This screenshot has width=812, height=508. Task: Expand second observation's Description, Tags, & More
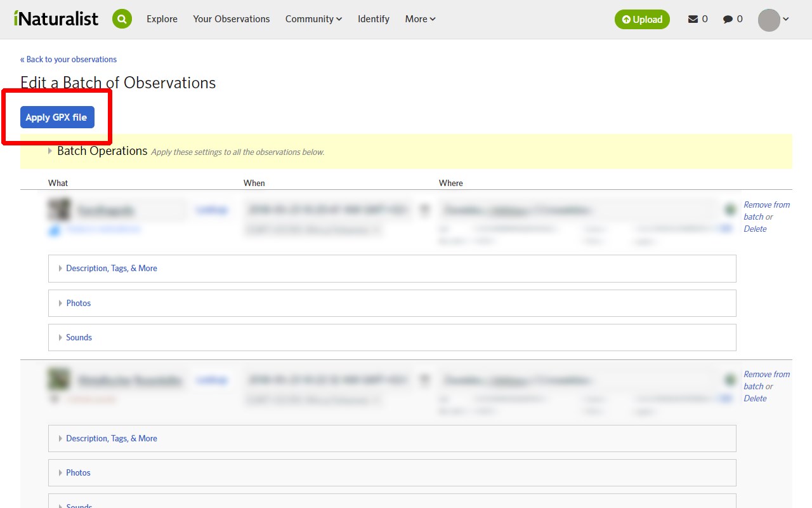coord(111,439)
